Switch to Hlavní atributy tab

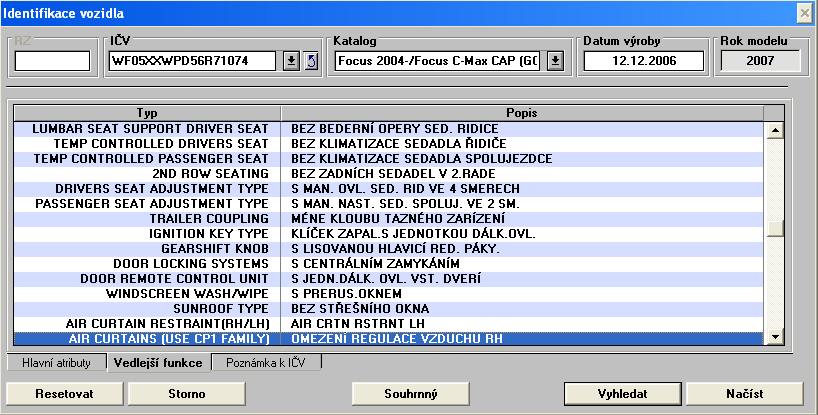[57, 363]
